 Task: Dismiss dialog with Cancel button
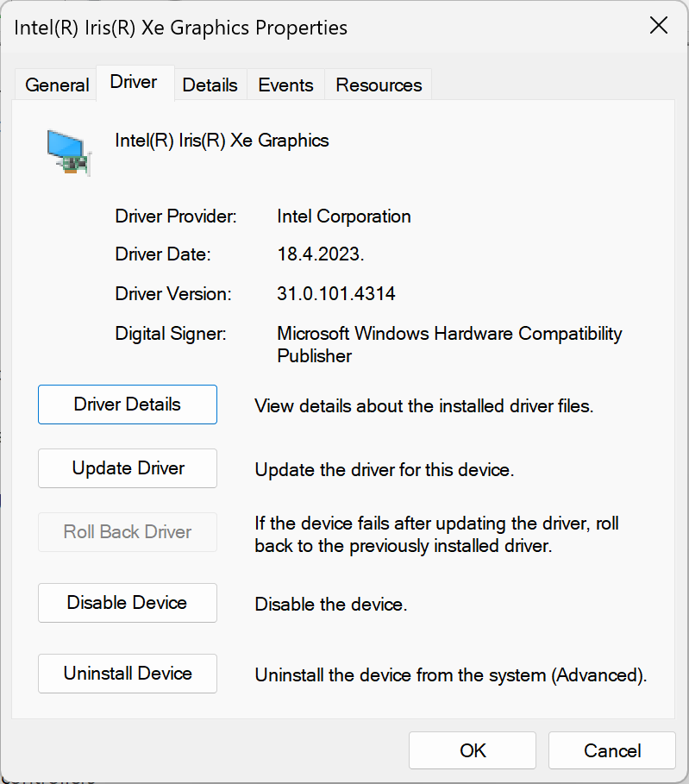tap(612, 750)
